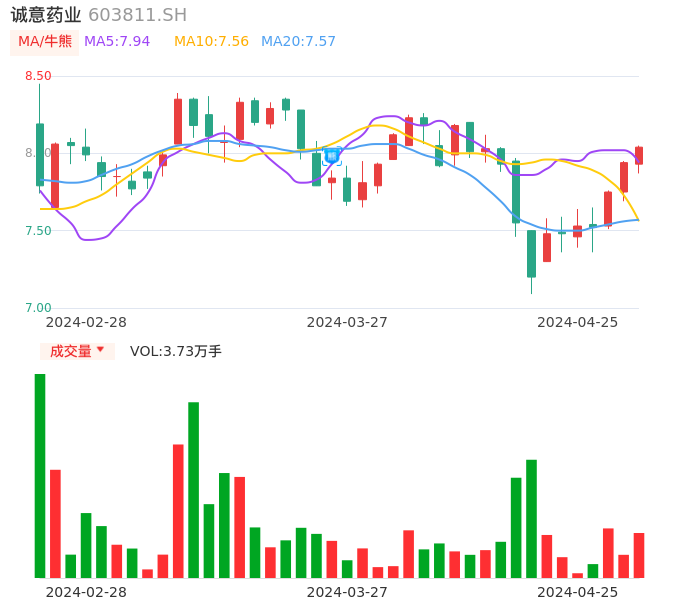Click the 8.50 price axis label

[38, 76]
